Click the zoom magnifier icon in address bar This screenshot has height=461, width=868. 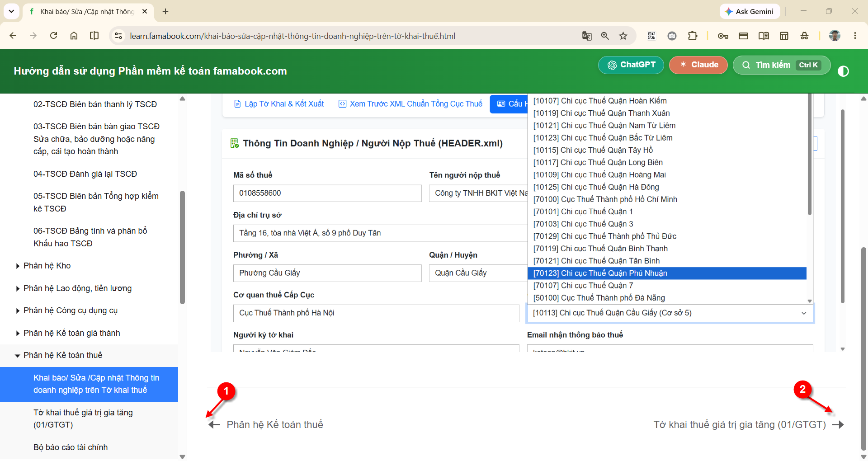(x=605, y=36)
